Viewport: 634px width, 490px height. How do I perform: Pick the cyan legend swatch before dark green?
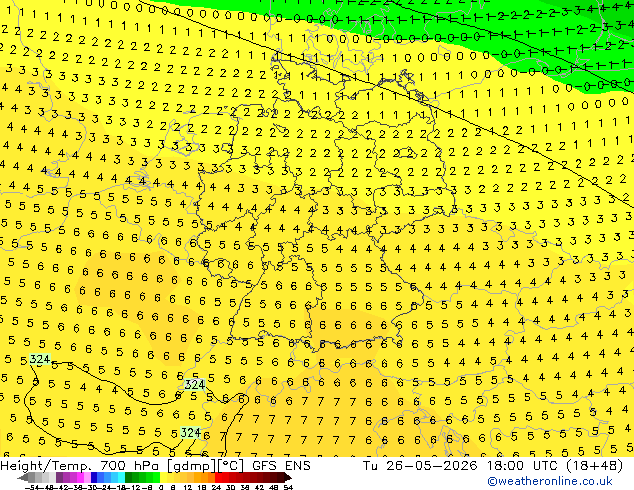[122, 477]
